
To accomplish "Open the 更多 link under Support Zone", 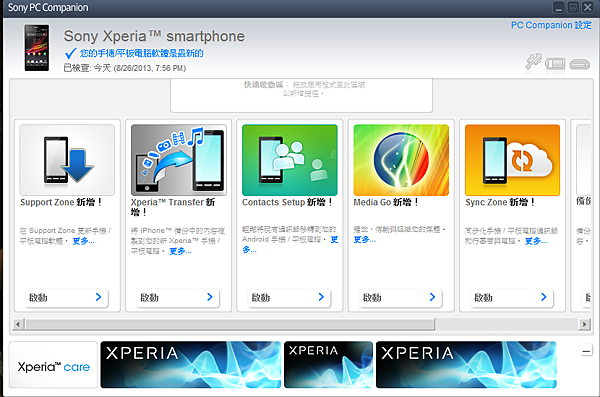I will coord(83,241).
